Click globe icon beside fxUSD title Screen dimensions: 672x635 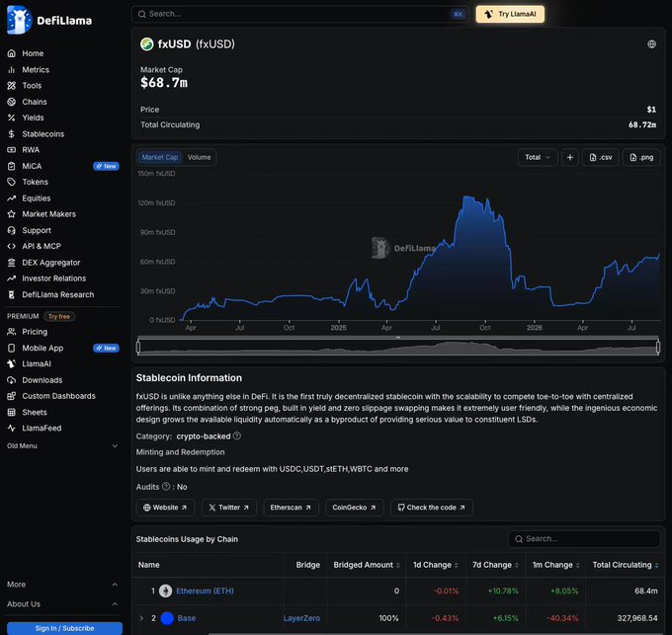[651, 44]
